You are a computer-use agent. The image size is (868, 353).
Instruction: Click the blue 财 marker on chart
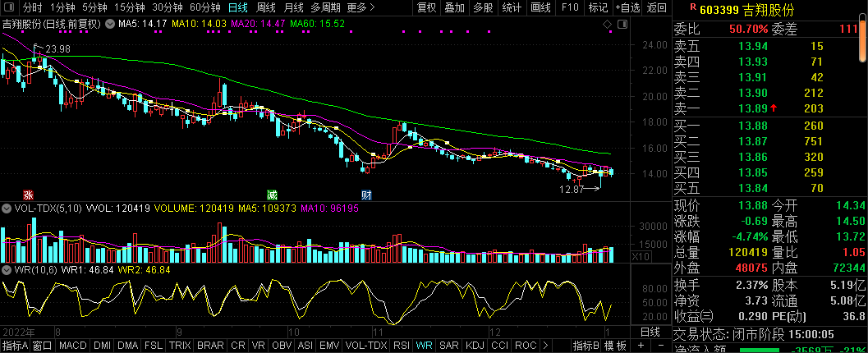pos(366,195)
